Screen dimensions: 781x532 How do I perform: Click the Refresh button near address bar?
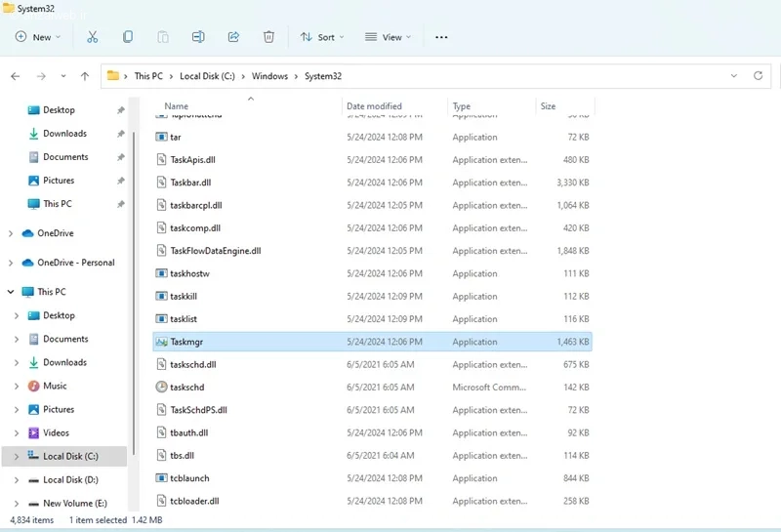(758, 76)
